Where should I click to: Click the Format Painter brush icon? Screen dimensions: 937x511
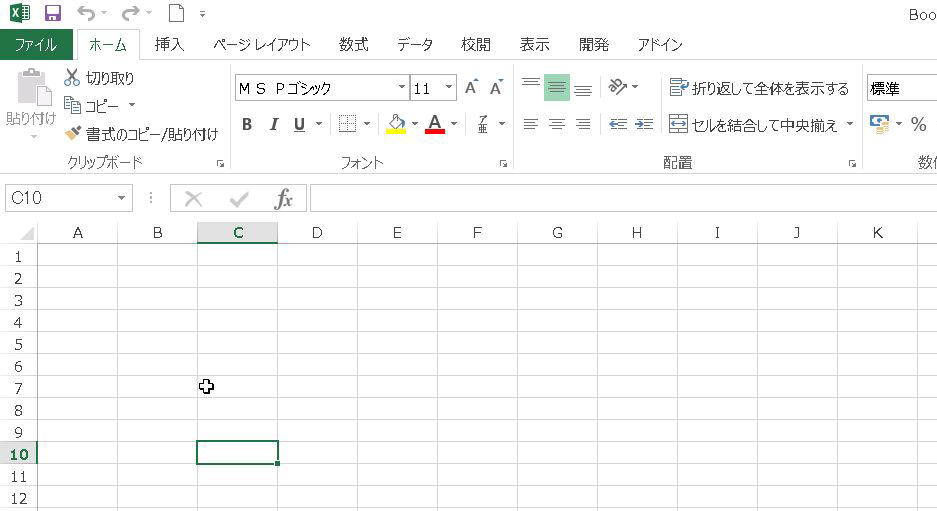point(72,133)
